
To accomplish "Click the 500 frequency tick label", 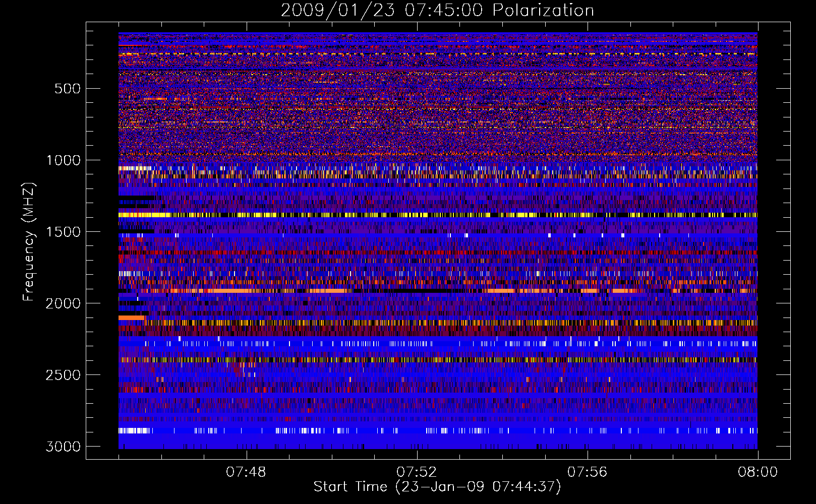I will [67, 89].
